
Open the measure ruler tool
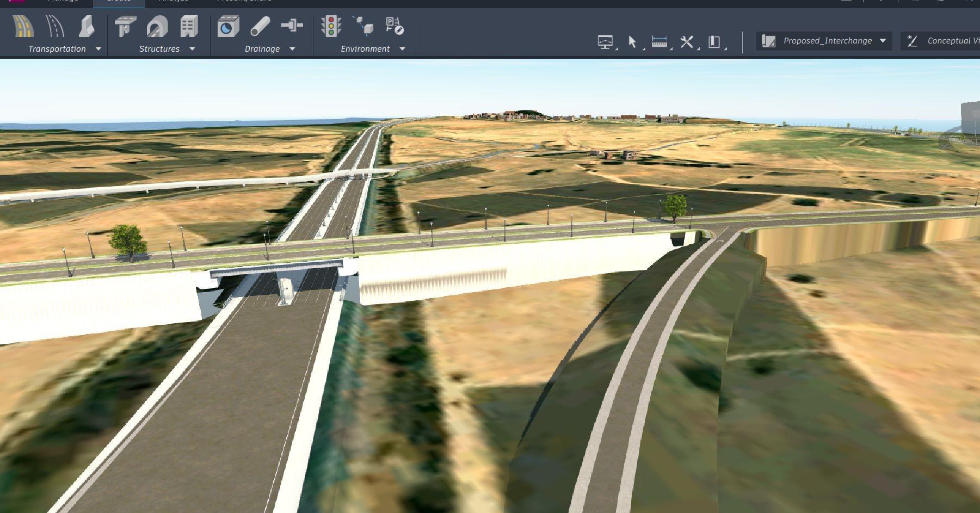[x=659, y=42]
